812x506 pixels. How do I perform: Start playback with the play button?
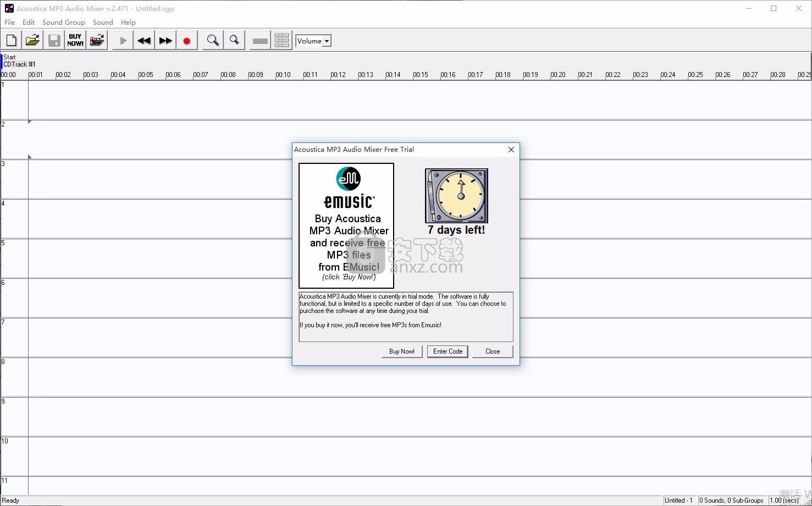pyautogui.click(x=123, y=41)
